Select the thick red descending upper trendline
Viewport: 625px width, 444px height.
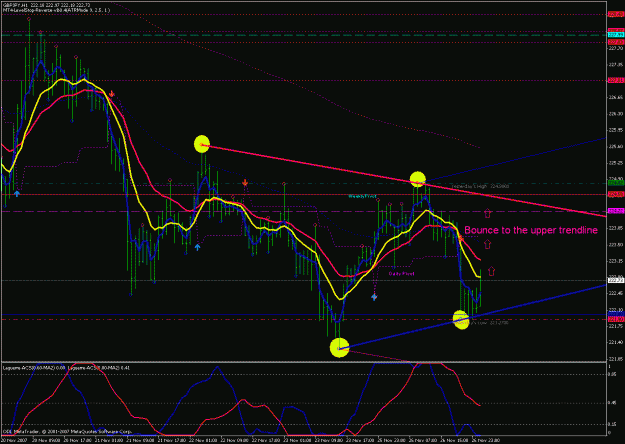(x=404, y=180)
